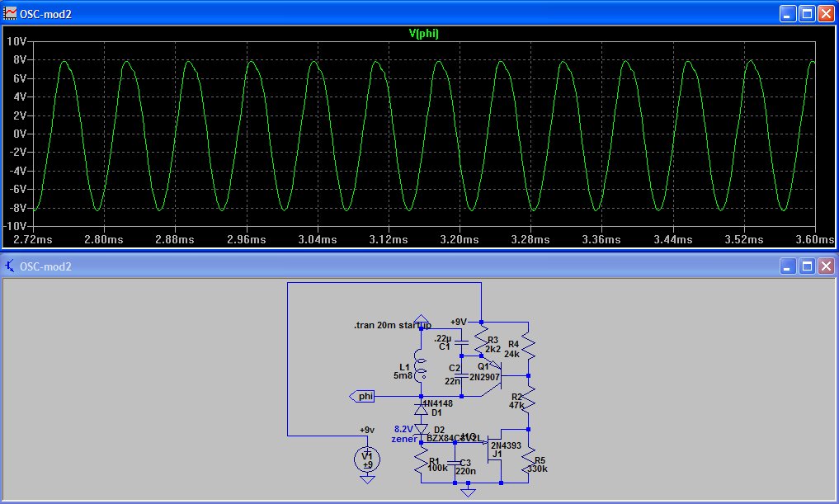Select the R4 24k resistor
Viewport: 839px width, 504px height.
pyautogui.click(x=528, y=345)
